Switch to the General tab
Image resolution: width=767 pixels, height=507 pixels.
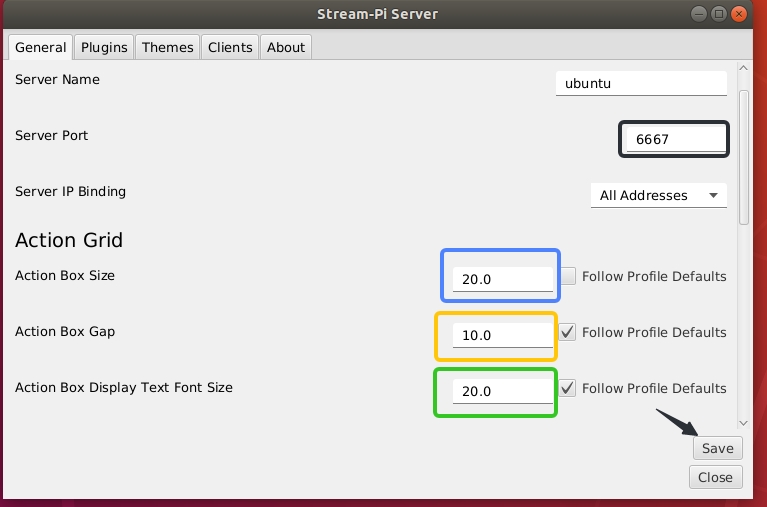[x=41, y=47]
